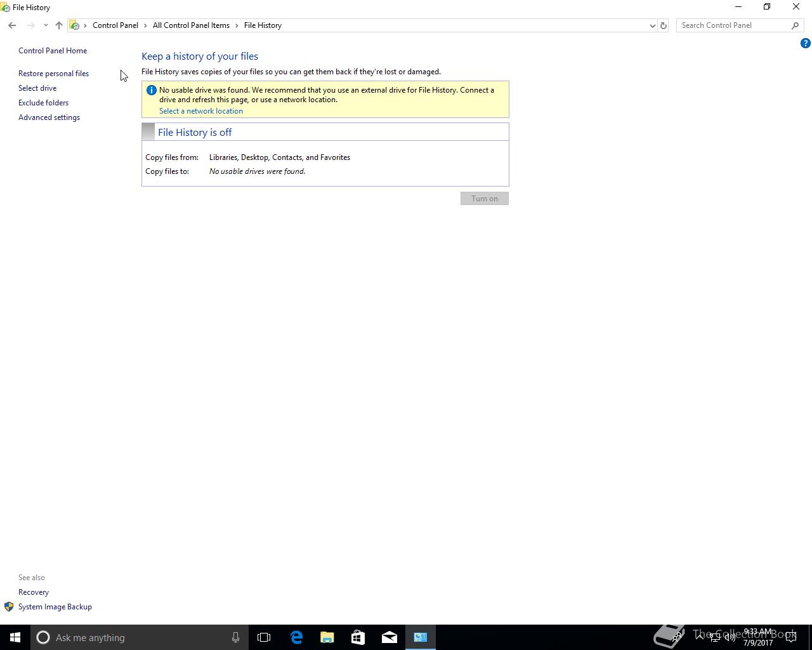Click the Turn on button
This screenshot has width=812, height=650.
(x=485, y=199)
